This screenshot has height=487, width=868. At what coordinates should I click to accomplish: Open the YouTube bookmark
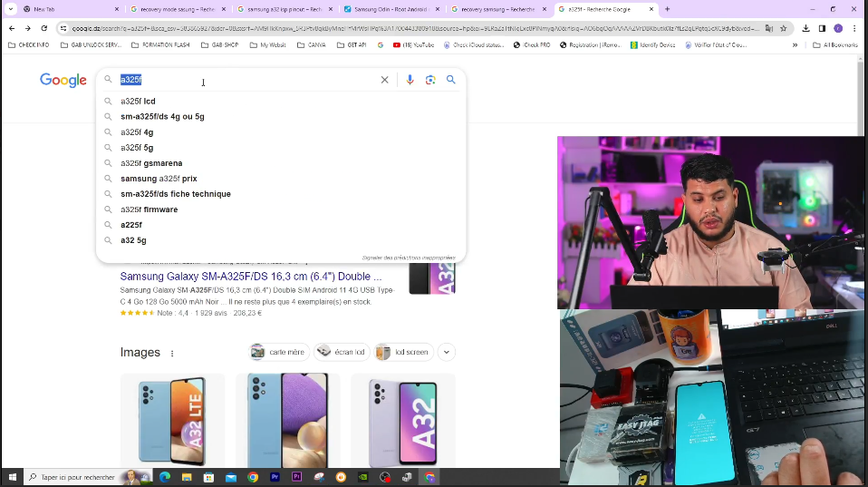coord(413,44)
